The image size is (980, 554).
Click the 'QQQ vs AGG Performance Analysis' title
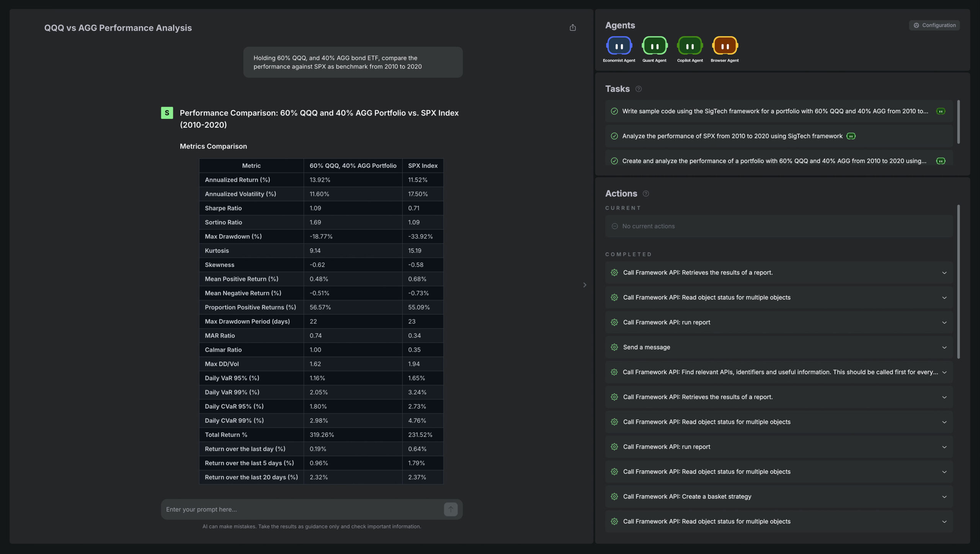(x=118, y=28)
